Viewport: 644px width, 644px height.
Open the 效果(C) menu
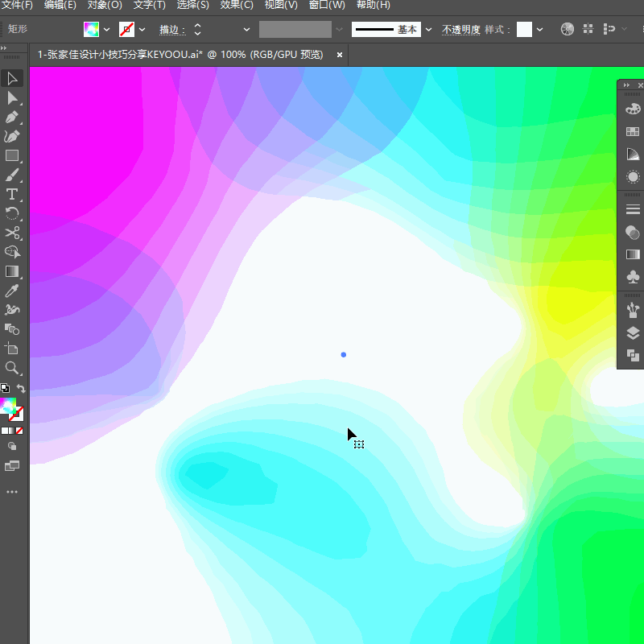237,5
